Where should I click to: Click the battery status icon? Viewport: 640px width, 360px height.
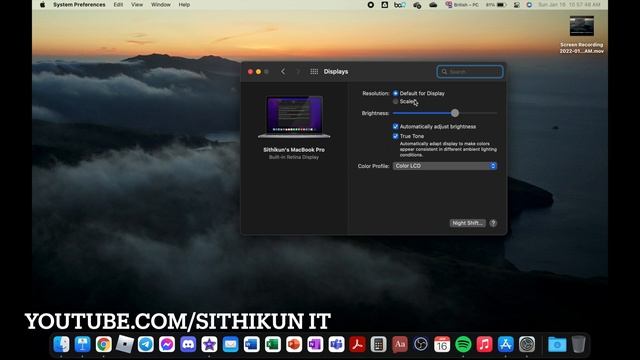[x=502, y=4]
